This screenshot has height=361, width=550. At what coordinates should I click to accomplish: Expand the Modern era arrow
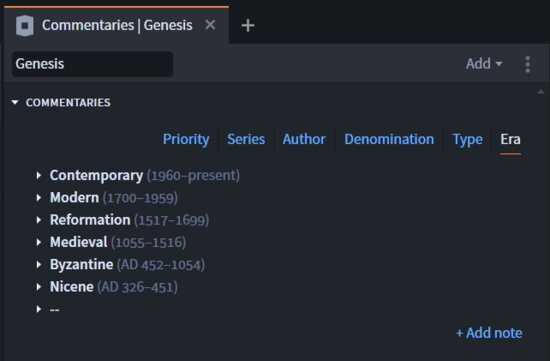[x=39, y=198]
